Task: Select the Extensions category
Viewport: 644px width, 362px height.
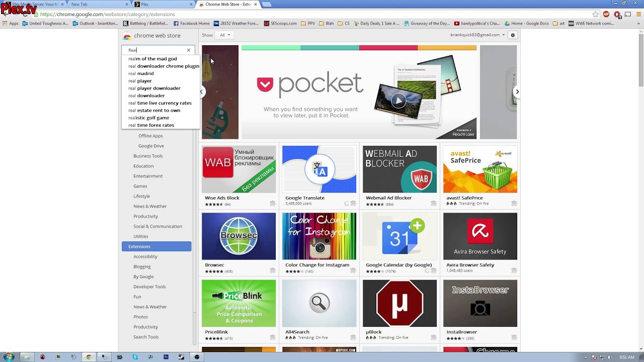Action: (156, 246)
